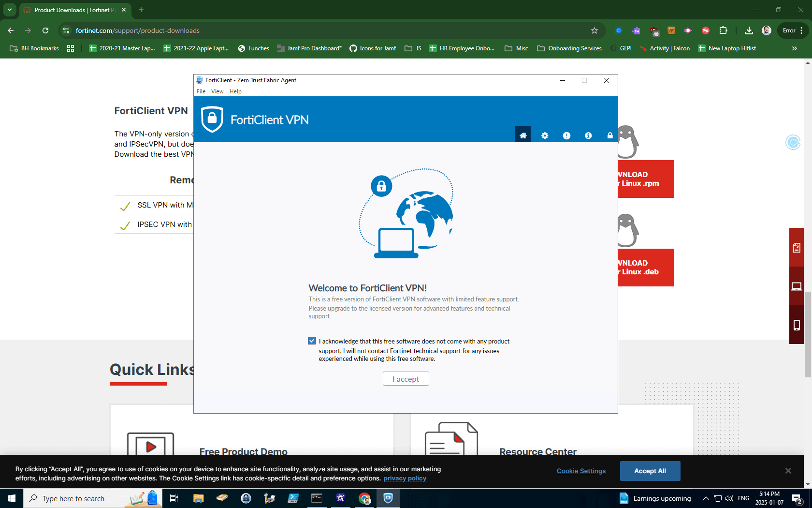This screenshot has width=812, height=508.
Task: Expand the hidden bookmarks chevron
Action: pyautogui.click(x=794, y=48)
